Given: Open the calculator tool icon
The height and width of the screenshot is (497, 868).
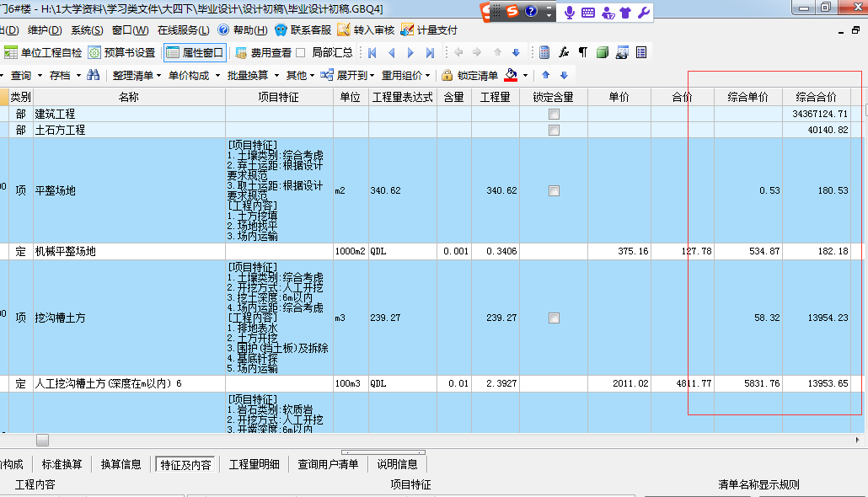Looking at the screenshot, I should [x=544, y=52].
